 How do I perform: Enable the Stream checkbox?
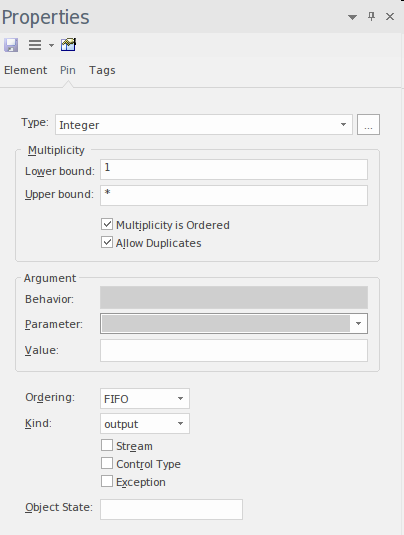(107, 445)
